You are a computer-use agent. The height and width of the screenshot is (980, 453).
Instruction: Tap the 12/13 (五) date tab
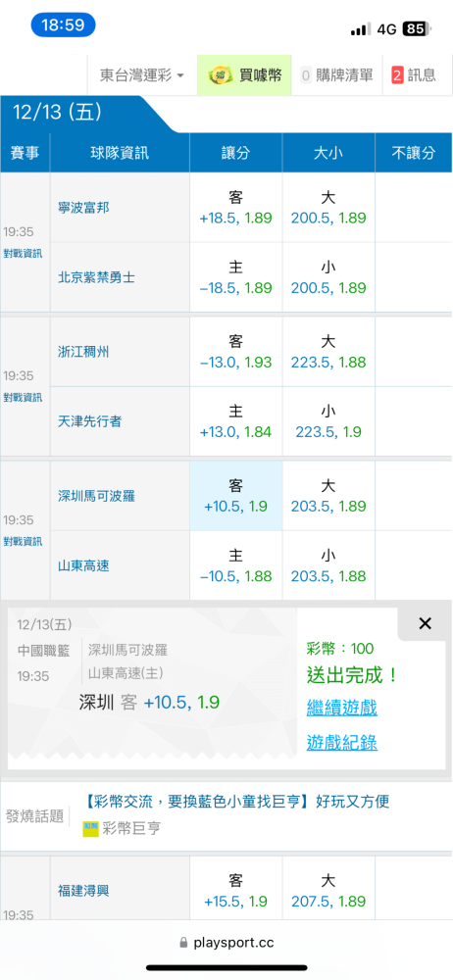(x=58, y=113)
